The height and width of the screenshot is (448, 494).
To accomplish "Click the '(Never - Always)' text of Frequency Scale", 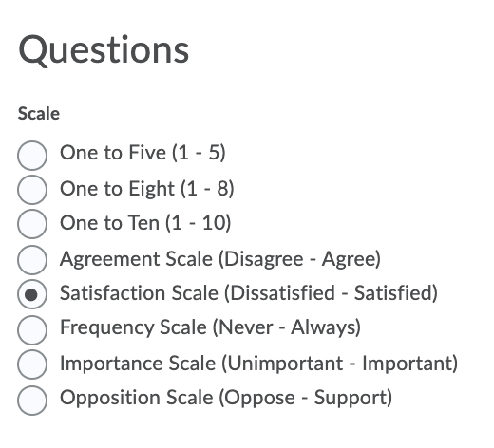I will (x=287, y=327).
